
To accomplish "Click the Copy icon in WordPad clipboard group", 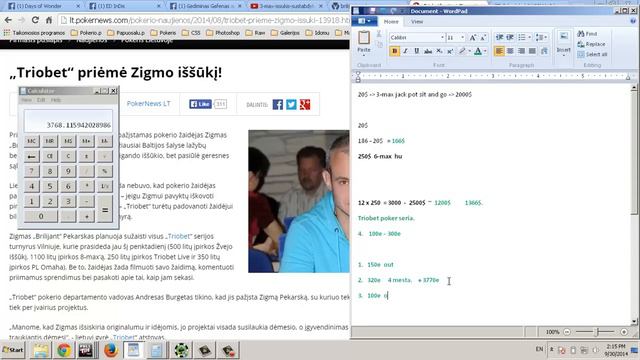I will click(380, 44).
